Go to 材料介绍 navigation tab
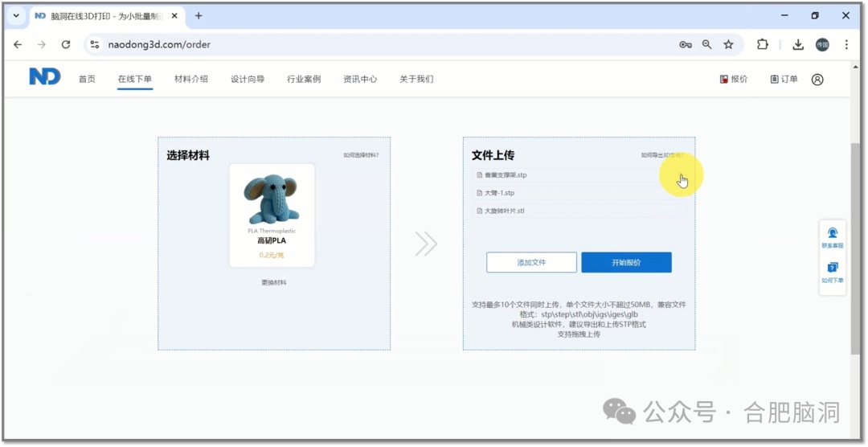This screenshot has width=868, height=447. coord(191,79)
